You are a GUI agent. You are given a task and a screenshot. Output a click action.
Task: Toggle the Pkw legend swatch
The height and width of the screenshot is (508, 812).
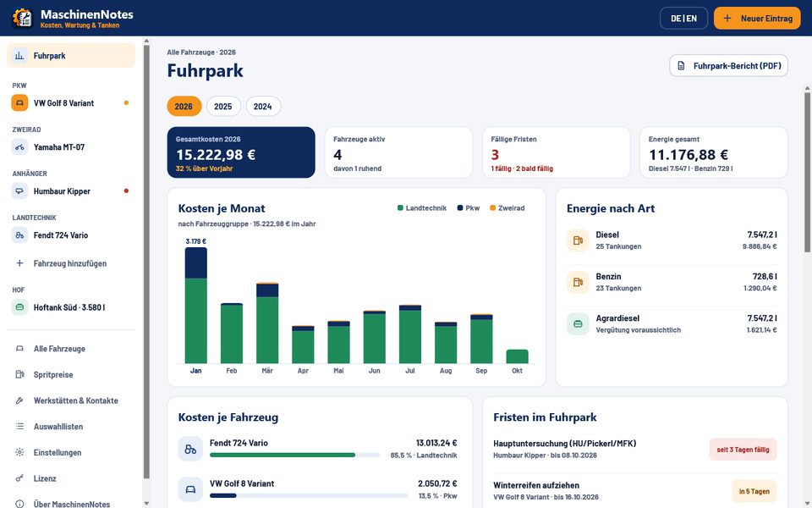(460, 208)
